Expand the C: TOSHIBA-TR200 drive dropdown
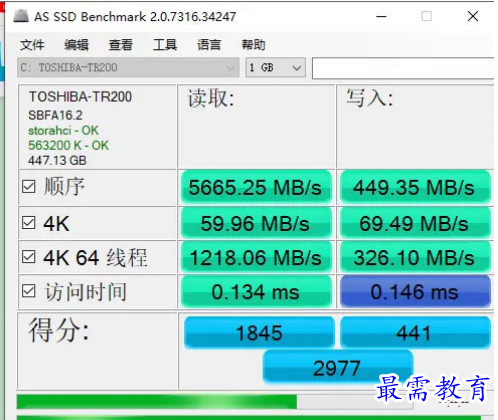 [128, 68]
